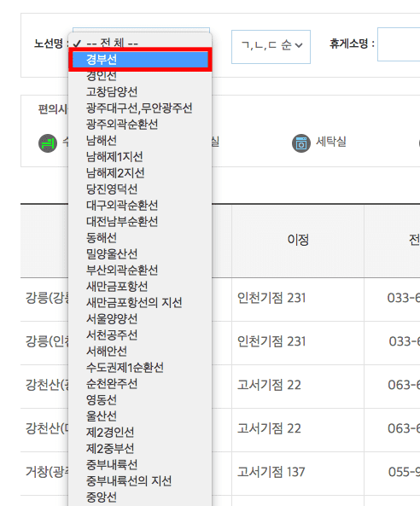Pick 중부내륙선의 지선 option
Screen dimensions: 420x506
point(140,481)
